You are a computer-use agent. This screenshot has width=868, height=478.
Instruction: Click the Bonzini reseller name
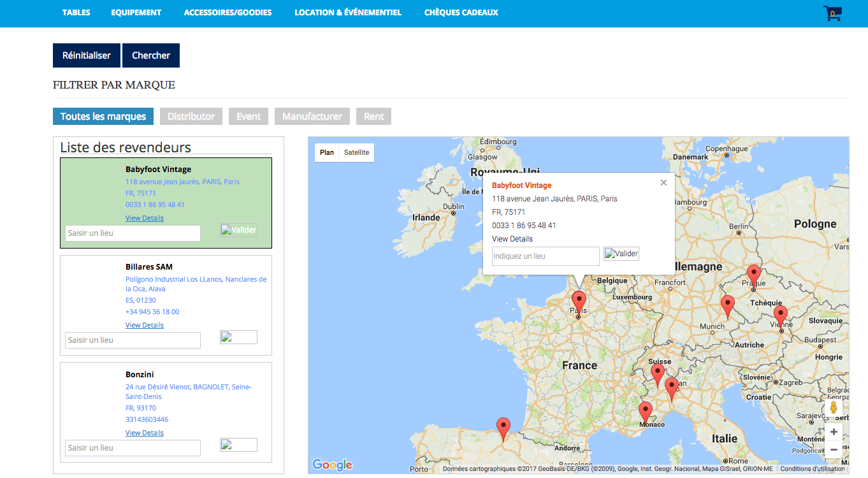[x=140, y=375]
